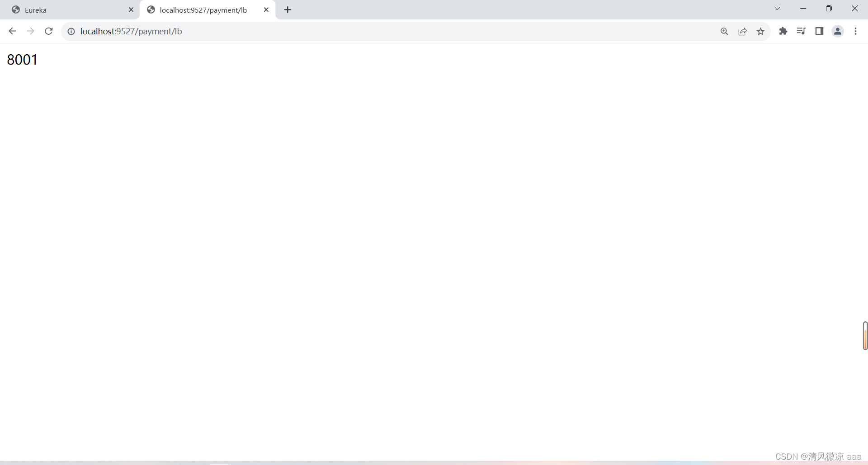Viewport: 868px width, 465px height.
Task: Click the localhost tab globe favicon
Action: click(x=151, y=10)
